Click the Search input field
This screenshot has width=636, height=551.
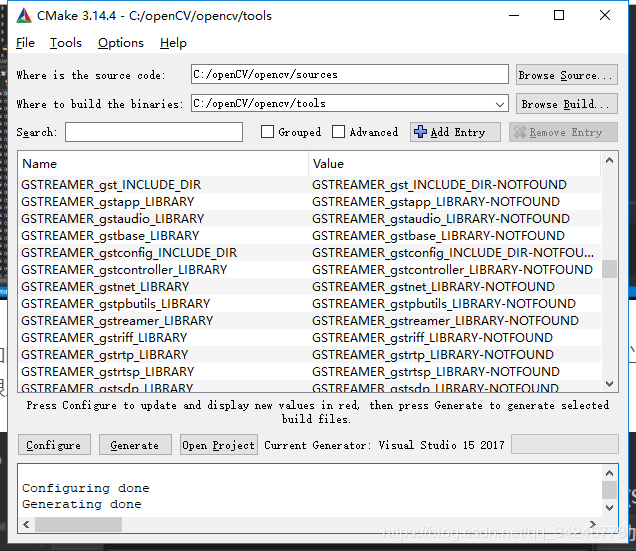(x=154, y=132)
